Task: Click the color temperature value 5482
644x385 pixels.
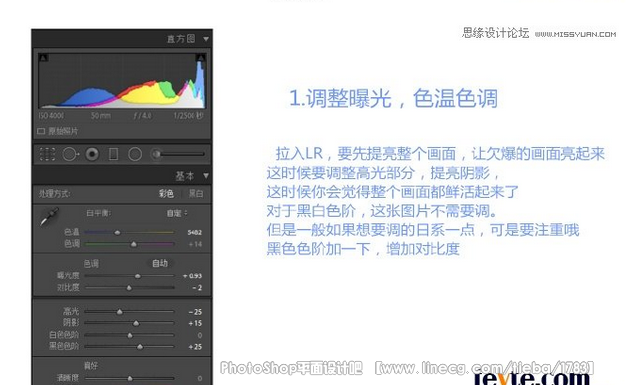Action: click(194, 233)
